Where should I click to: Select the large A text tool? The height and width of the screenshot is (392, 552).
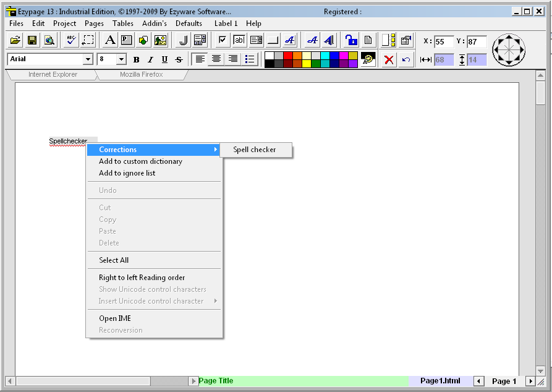[x=110, y=40]
